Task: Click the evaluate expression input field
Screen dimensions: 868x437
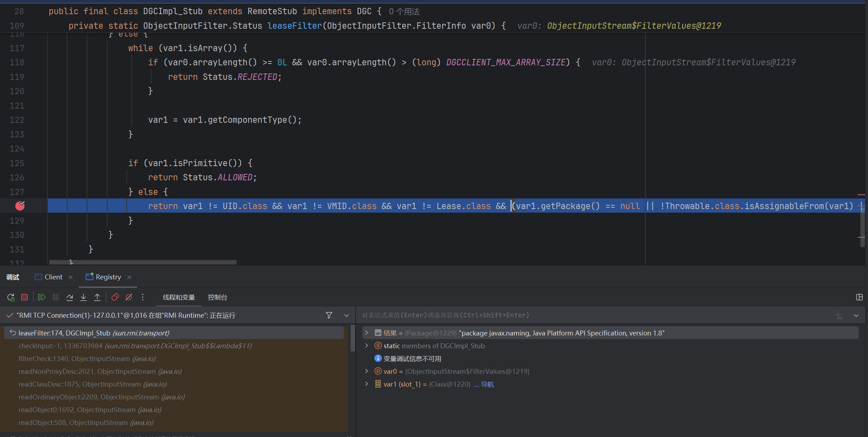Action: point(568,315)
